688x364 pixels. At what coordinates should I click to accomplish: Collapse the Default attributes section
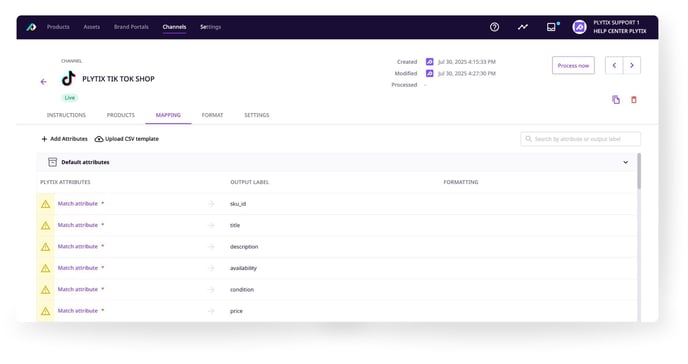pos(626,162)
